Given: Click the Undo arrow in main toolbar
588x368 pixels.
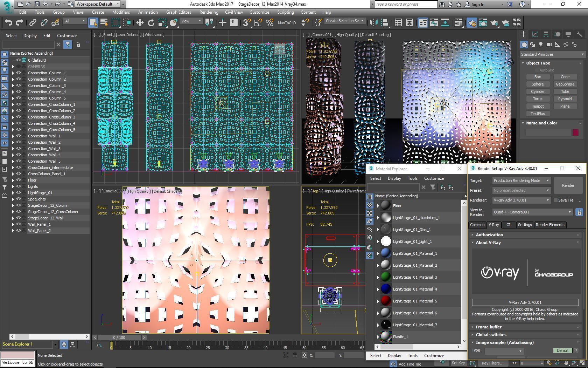Looking at the screenshot, I should point(8,23).
